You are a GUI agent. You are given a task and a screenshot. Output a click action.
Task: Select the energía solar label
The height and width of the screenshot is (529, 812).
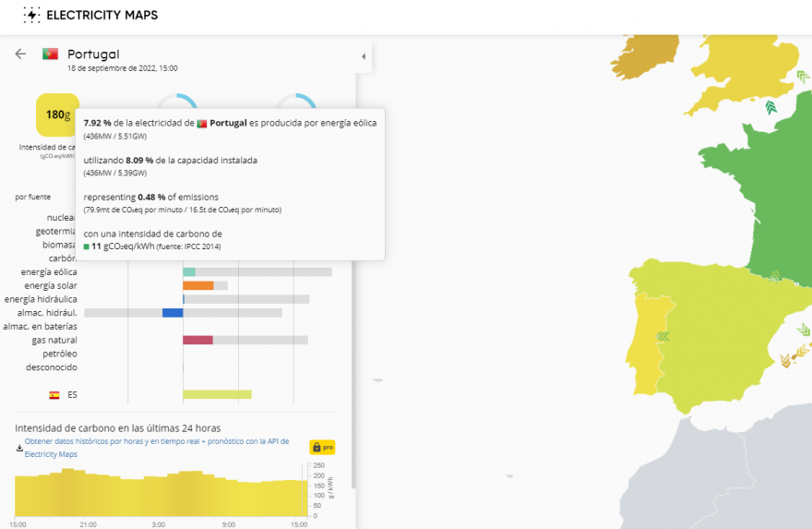click(51, 285)
